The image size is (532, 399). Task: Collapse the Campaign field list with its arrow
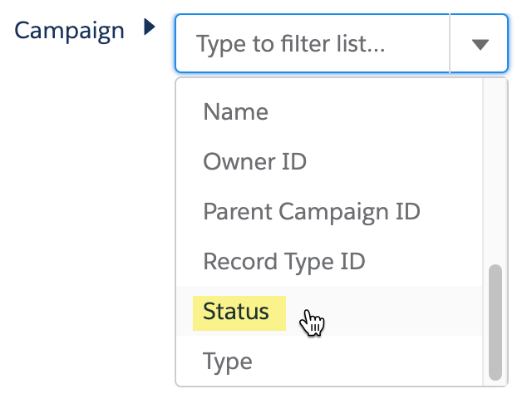[x=150, y=27]
